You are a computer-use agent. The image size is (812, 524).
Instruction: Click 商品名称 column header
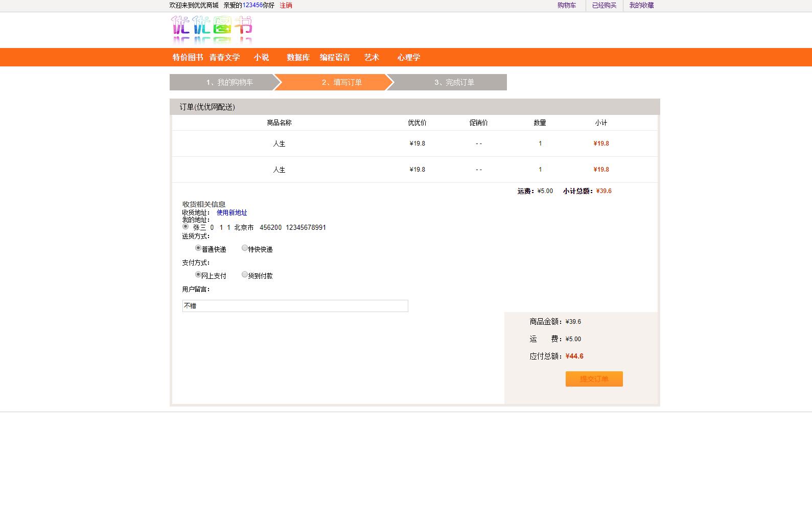tap(279, 123)
